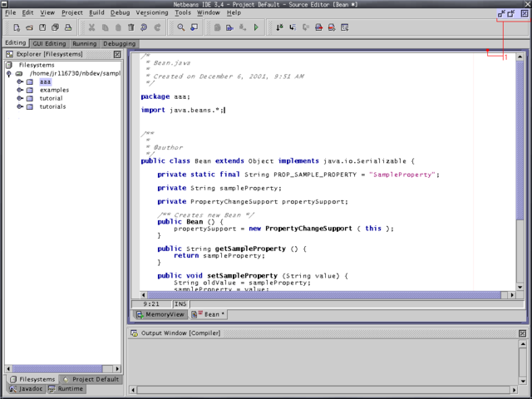Click the Output Window scrollbar down arrow
The width and height of the screenshot is (532, 399).
[523, 381]
